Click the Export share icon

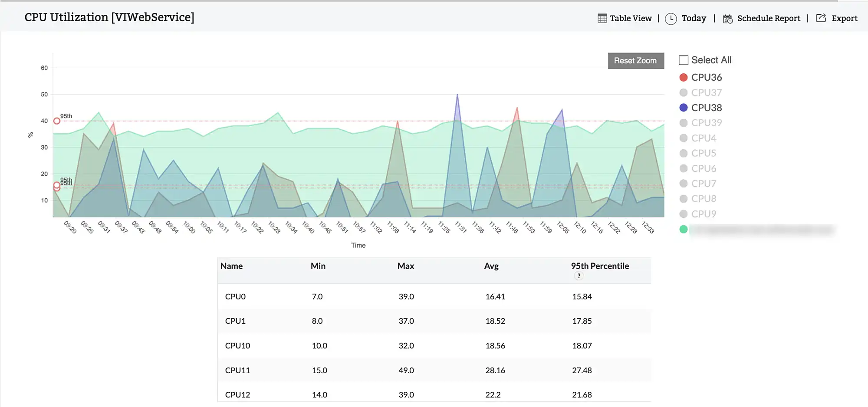[x=820, y=18]
